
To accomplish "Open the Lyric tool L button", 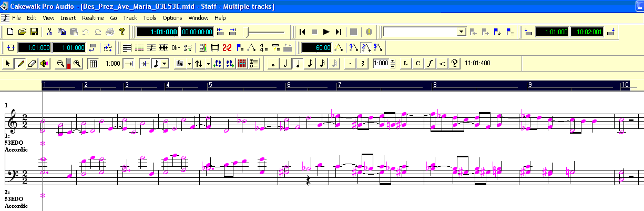I will (405, 64).
